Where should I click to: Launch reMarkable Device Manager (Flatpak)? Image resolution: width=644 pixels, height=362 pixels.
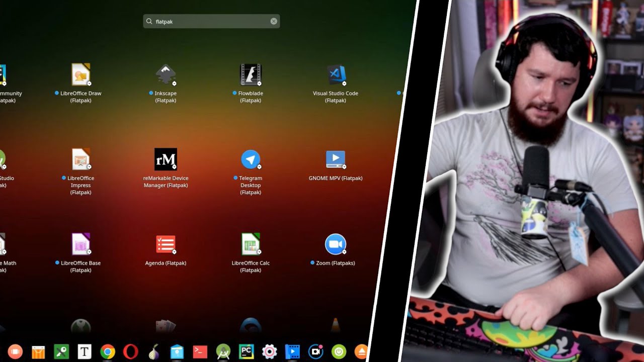tap(166, 159)
